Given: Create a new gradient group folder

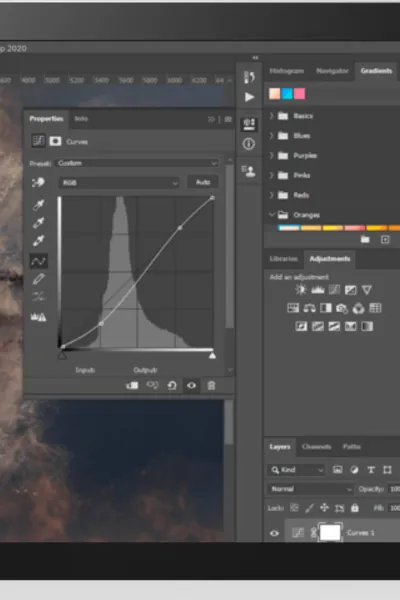Looking at the screenshot, I should tap(365, 240).
